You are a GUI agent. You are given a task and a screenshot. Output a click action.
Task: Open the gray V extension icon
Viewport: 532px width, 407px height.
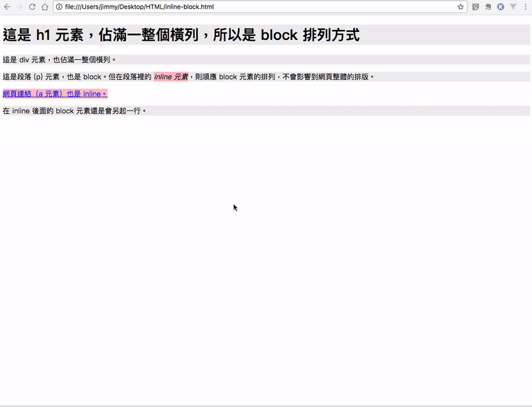513,7
